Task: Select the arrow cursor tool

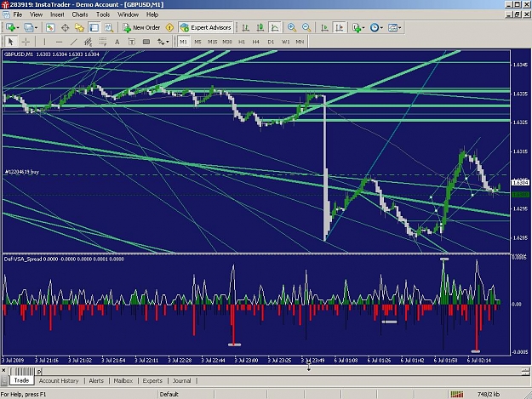Action: [x=10, y=42]
